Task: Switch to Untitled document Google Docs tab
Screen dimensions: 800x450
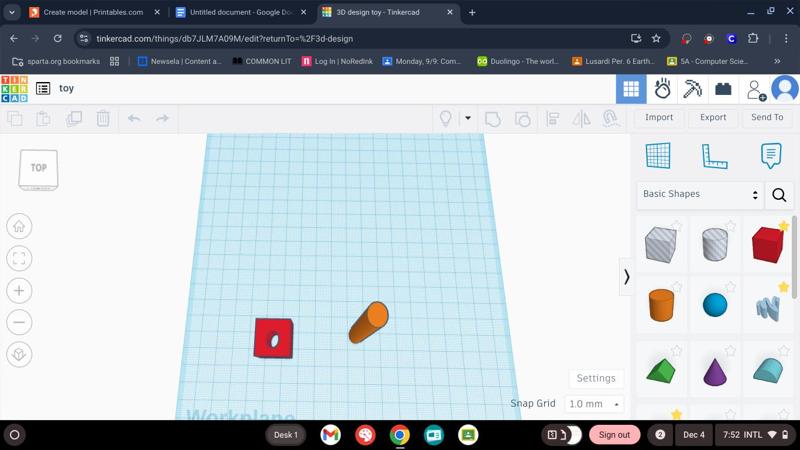Action: [240, 12]
